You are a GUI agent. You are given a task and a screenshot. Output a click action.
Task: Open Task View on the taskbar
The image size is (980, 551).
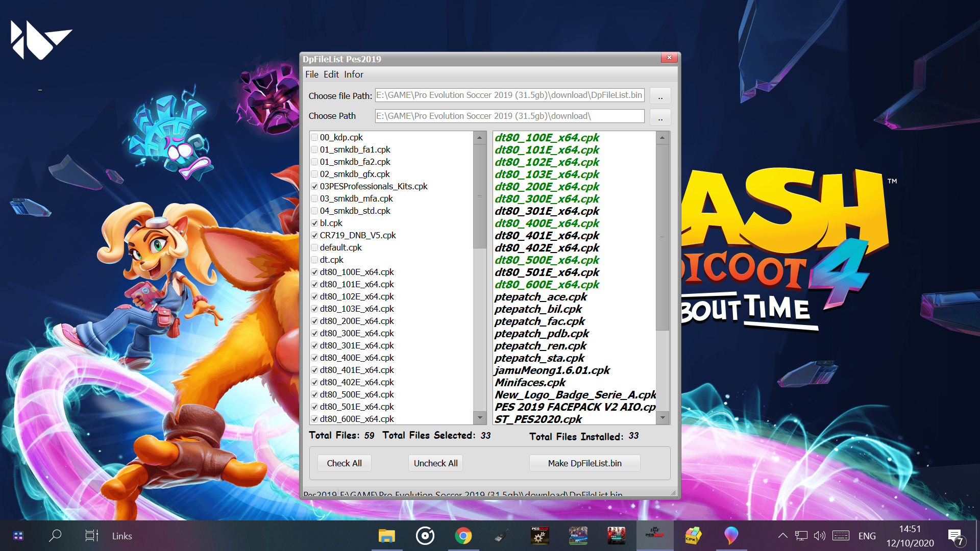tap(91, 536)
